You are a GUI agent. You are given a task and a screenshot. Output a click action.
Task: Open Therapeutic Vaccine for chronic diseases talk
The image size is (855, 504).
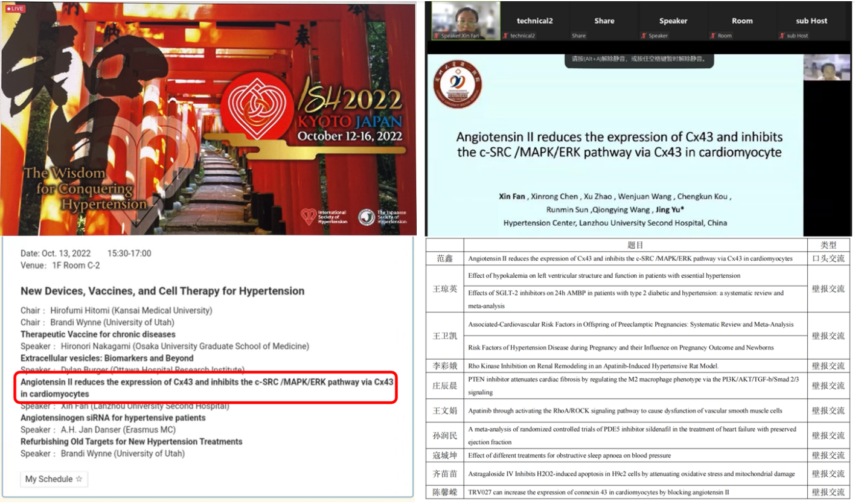click(98, 334)
